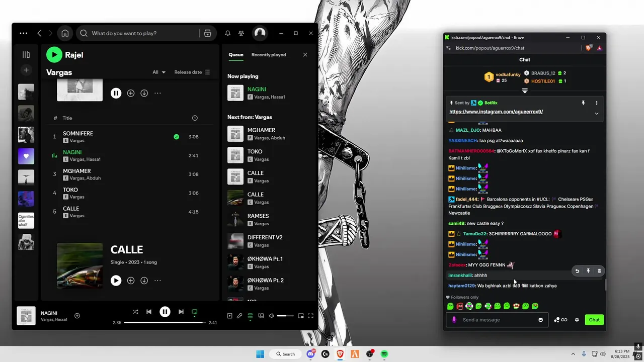Remove SOMNIFERE from Liked Songs checkmark
This screenshot has height=362, width=644.
(176, 137)
